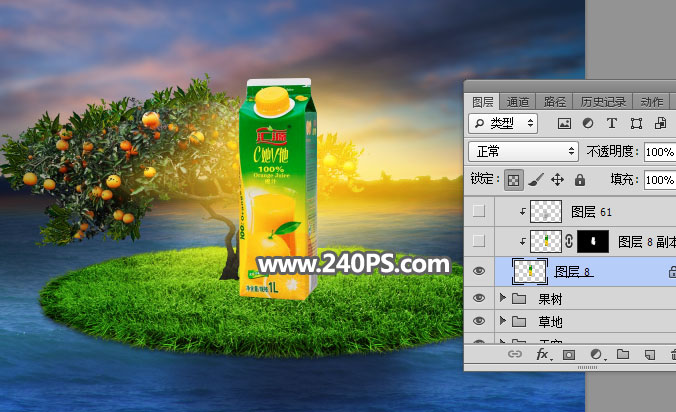Filter layers by shape icon
Screen dimensions: 676x412
tap(636, 124)
